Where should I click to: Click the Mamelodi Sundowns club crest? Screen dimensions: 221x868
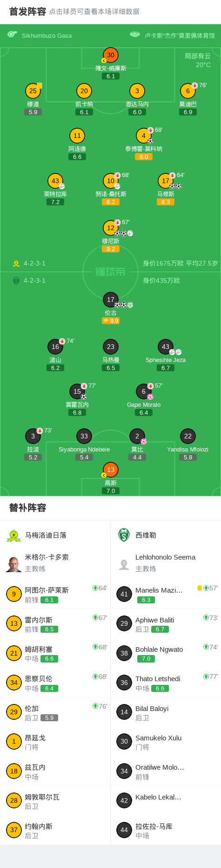point(14,535)
